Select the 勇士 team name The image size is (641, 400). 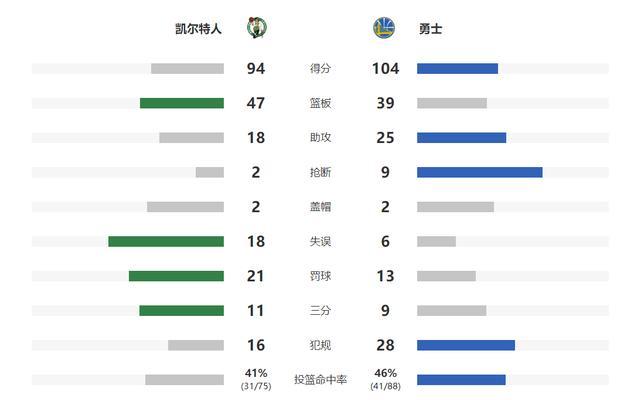[430, 29]
